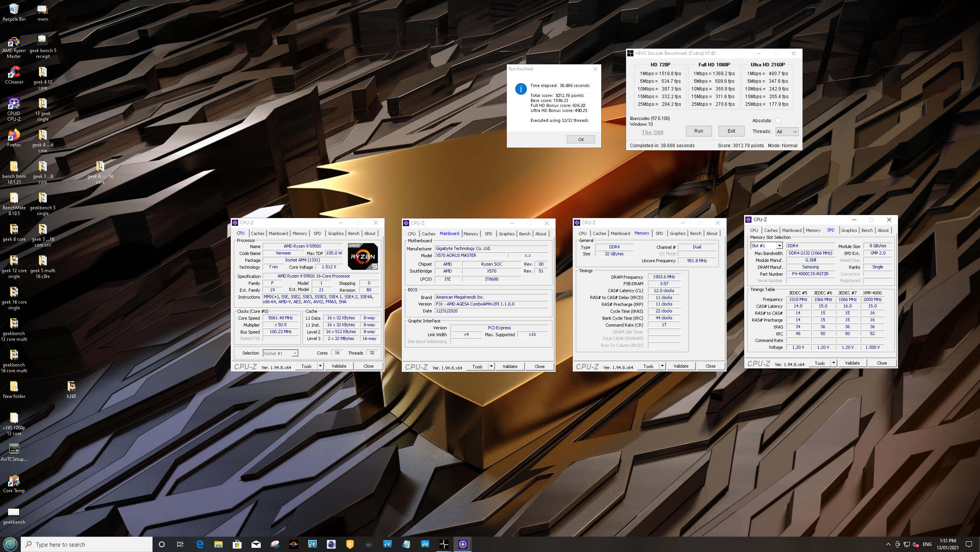This screenshot has width=980, height=552.
Task: Open Mail app from taskbar
Action: pos(256,544)
